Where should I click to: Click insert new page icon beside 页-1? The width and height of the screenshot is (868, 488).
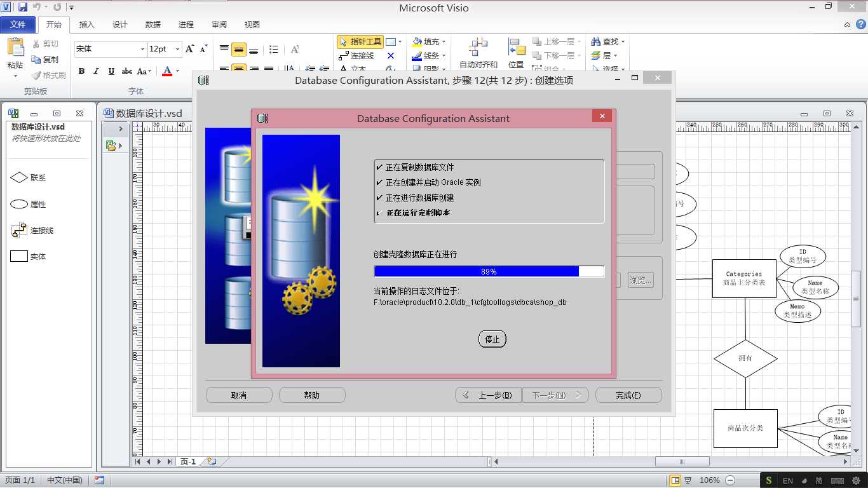pos(212,462)
